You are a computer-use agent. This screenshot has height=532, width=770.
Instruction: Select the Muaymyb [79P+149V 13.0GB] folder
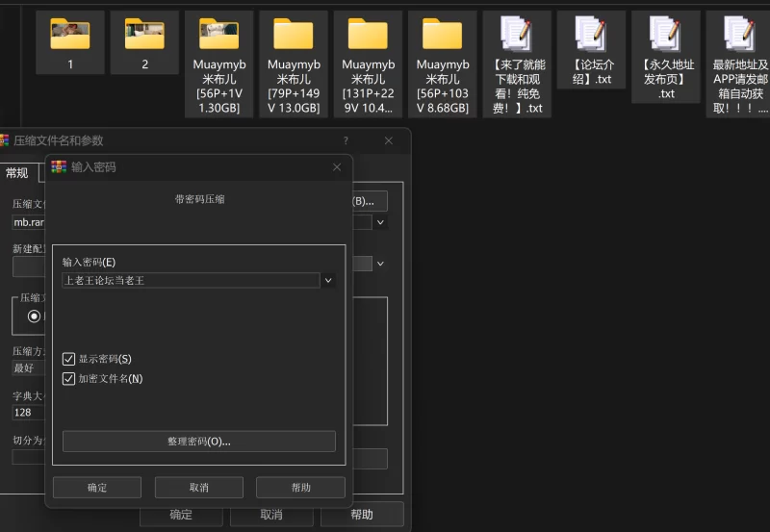click(x=294, y=64)
